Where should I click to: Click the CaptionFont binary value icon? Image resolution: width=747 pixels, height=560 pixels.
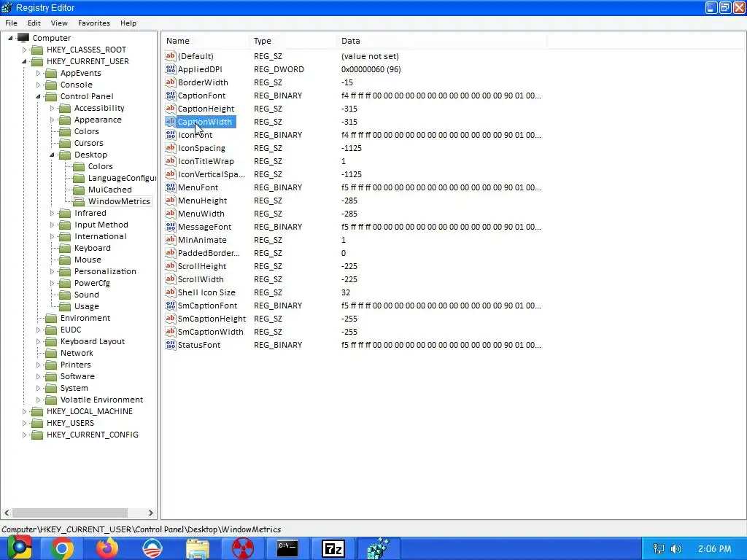click(171, 96)
